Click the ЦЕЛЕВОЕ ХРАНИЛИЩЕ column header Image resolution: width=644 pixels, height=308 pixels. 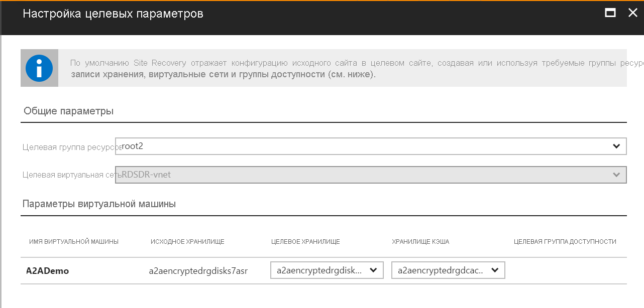point(305,242)
